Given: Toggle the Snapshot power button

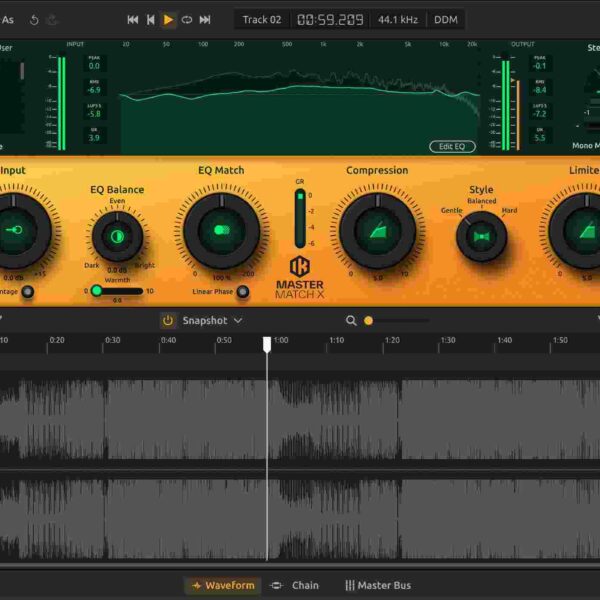Looking at the screenshot, I should [168, 321].
